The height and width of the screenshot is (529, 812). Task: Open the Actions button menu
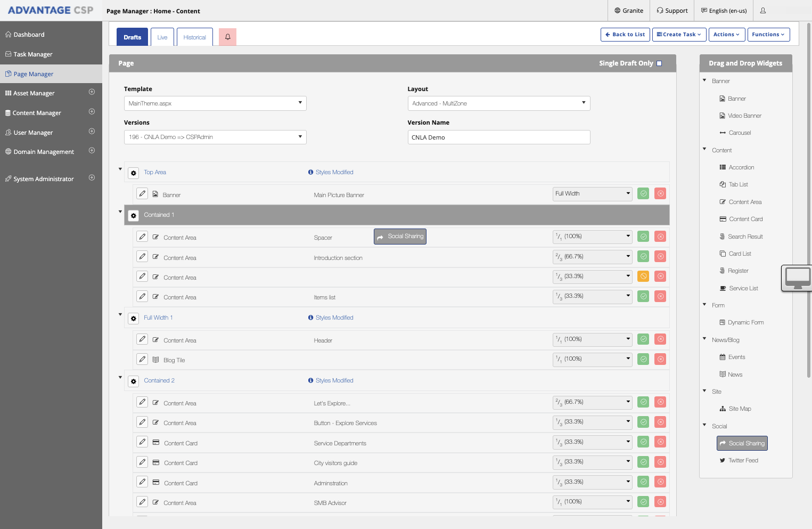coord(727,35)
